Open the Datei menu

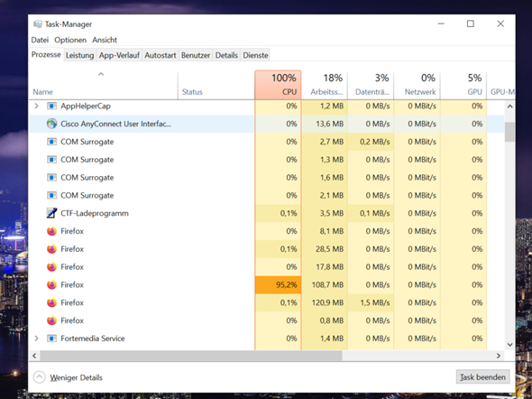click(40, 40)
